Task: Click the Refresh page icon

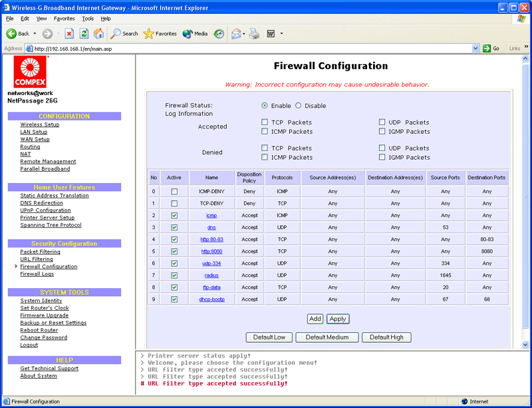Action: (x=84, y=33)
